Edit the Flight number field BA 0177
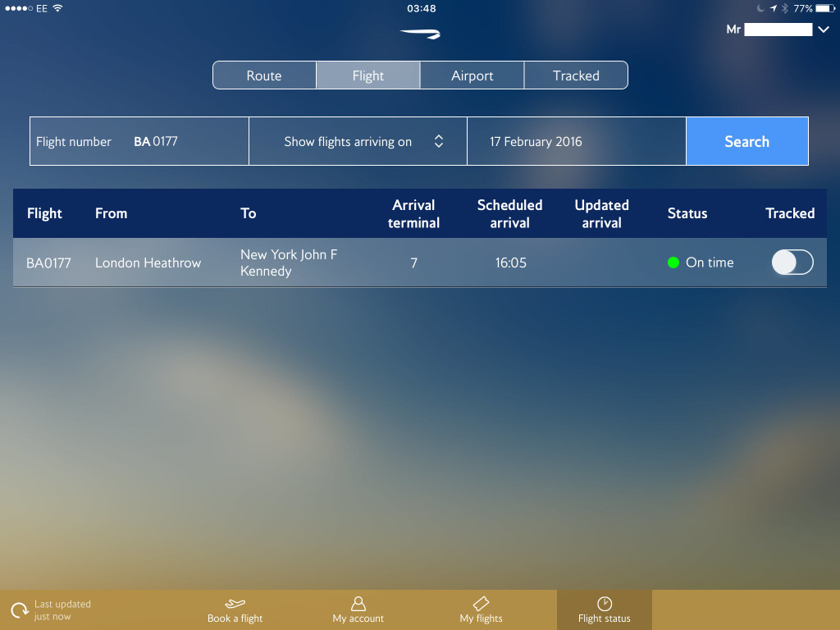 139,141
